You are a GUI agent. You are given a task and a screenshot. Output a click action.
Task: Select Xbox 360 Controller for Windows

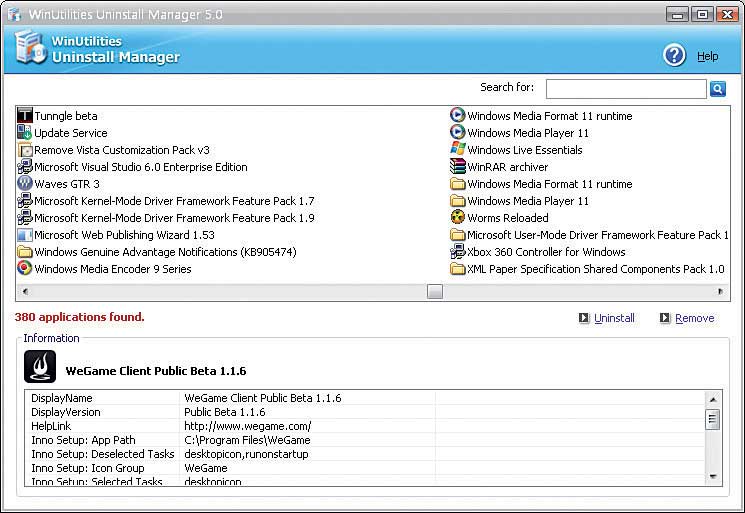[546, 252]
